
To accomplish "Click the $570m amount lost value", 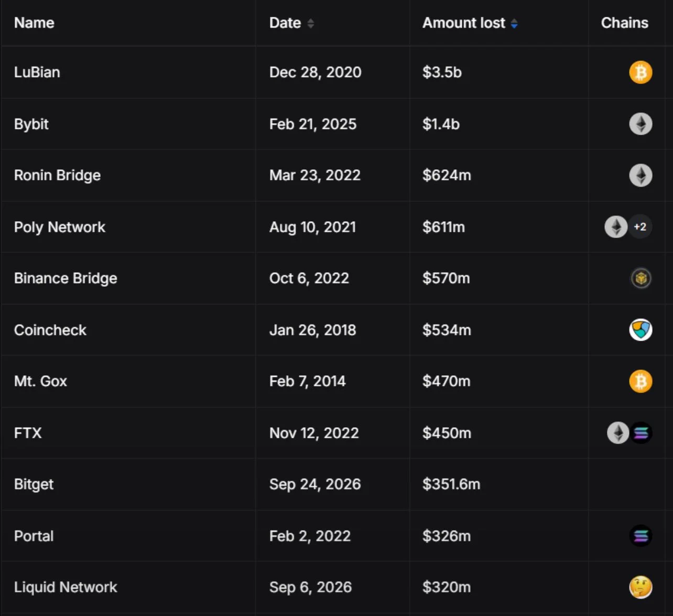I will coord(447,278).
